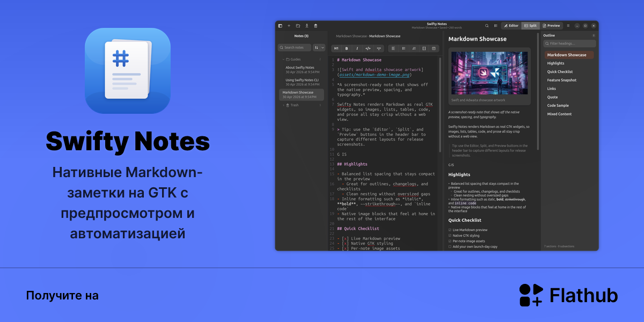Screen dimensions: 644x322
Task: Jump to Feature Snapshot in outline
Action: tap(562, 80)
